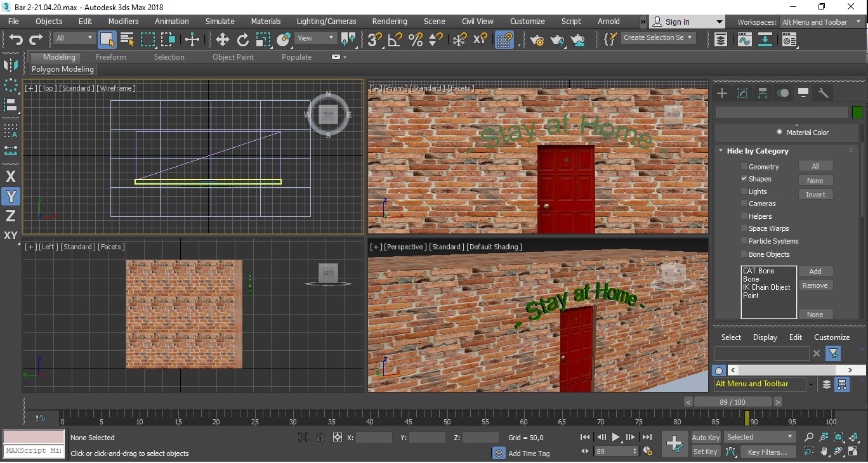Open the All selection filter dropdown
The image size is (868, 463).
coord(74,38)
